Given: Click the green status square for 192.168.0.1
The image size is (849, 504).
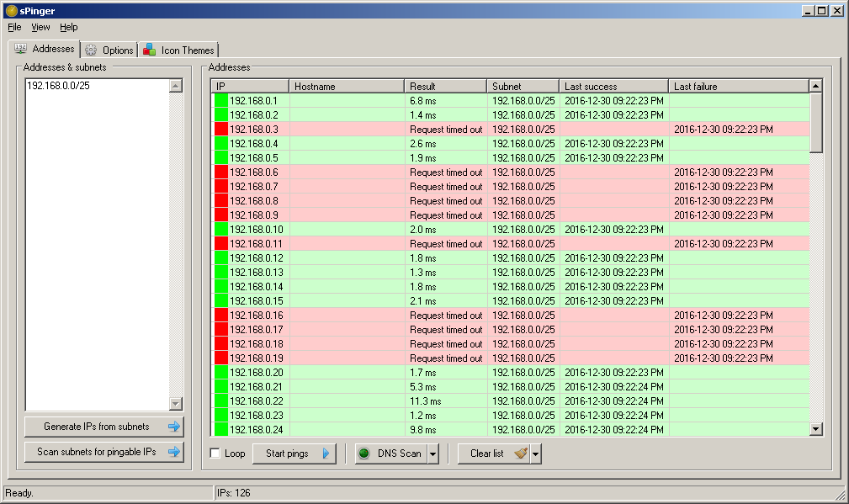Looking at the screenshot, I should (220, 100).
